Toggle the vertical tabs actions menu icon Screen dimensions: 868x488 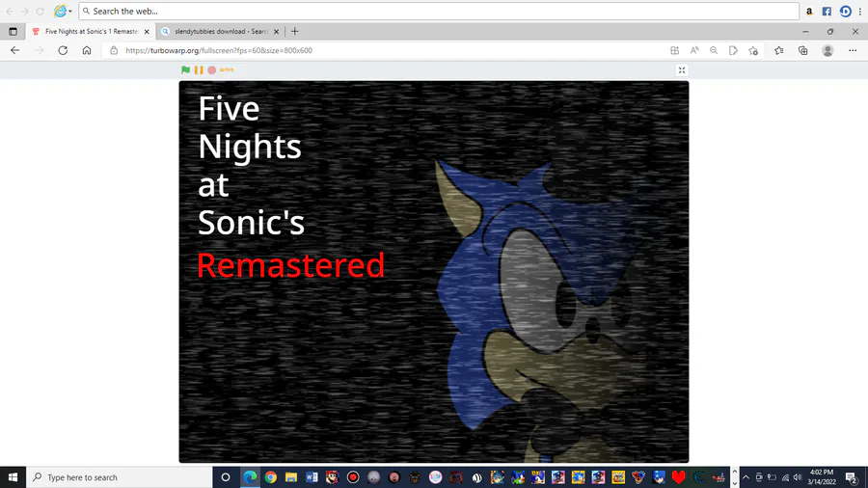click(x=13, y=32)
